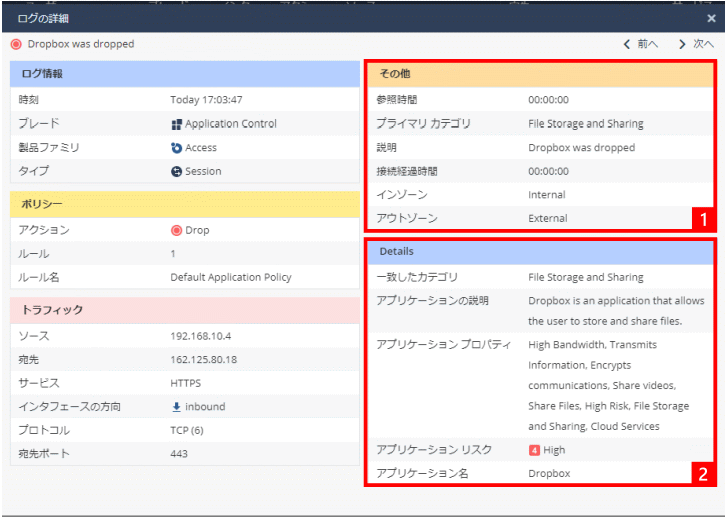Go to next log with 次へ
The width and height of the screenshot is (727, 520).
pos(696,44)
